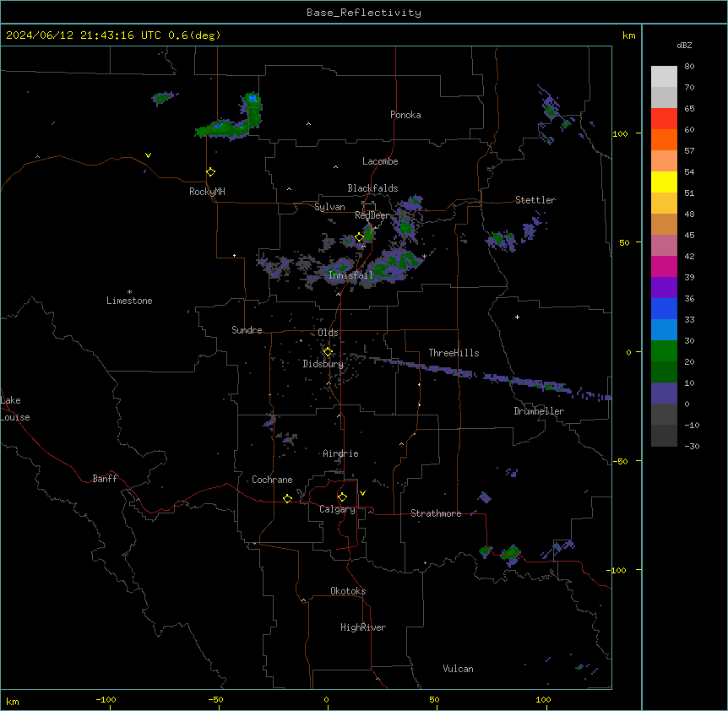
Task: Click the Strathmore label
Action: (x=436, y=513)
